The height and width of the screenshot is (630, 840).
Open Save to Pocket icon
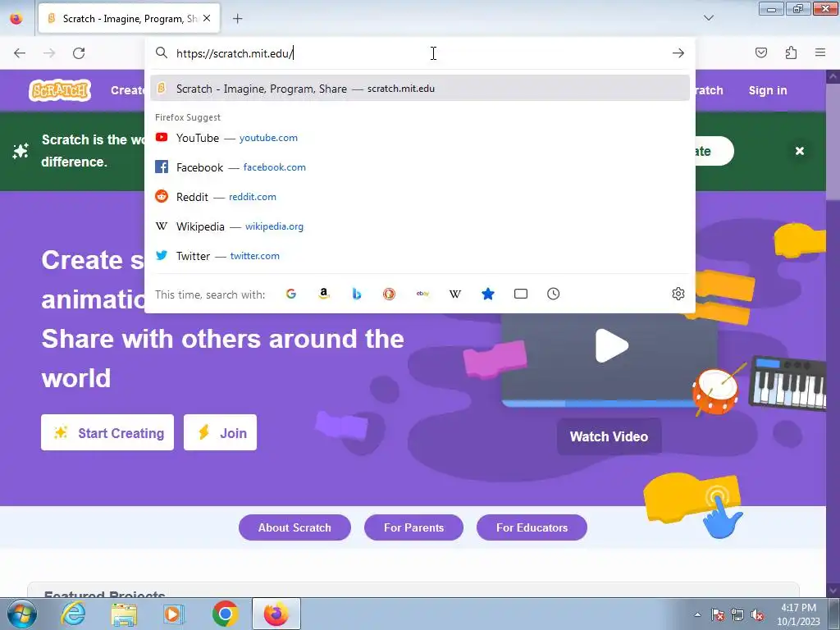(x=761, y=52)
